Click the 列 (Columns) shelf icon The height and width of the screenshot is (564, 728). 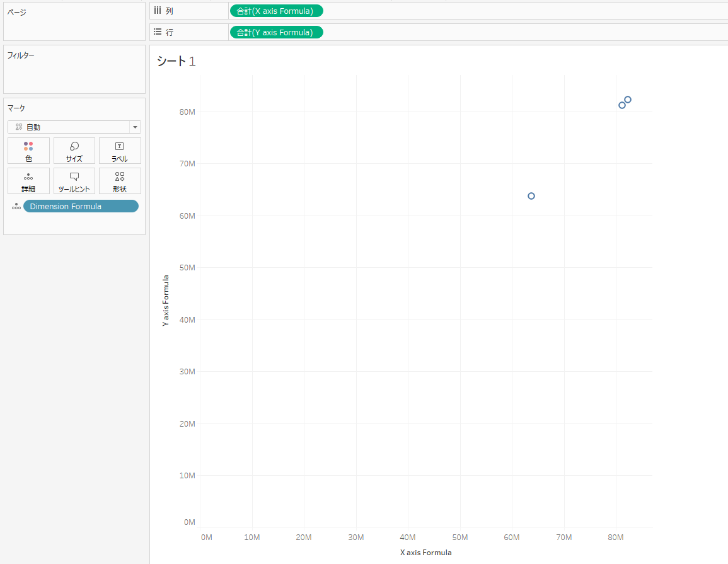coord(158,11)
